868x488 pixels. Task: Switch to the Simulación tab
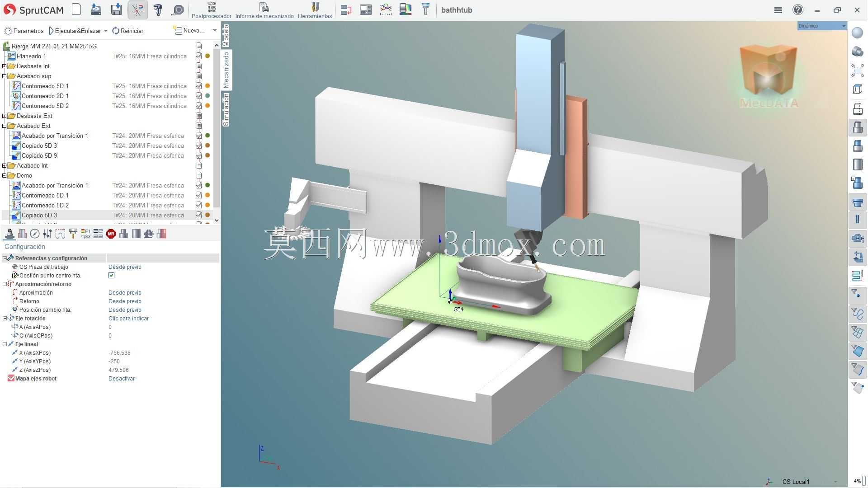(x=226, y=110)
